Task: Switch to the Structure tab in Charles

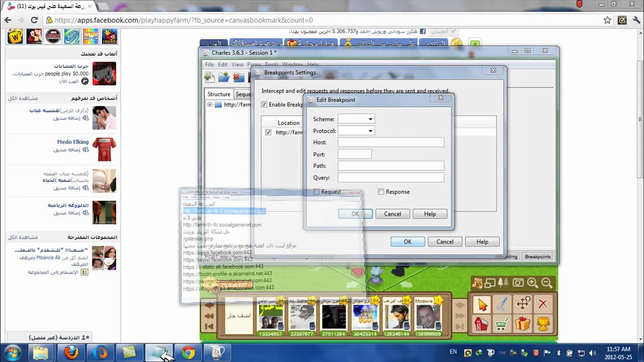Action: point(219,94)
